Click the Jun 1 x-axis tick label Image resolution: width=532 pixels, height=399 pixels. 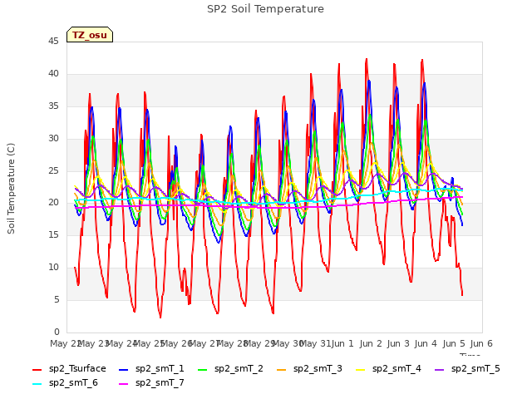pyautogui.click(x=342, y=343)
